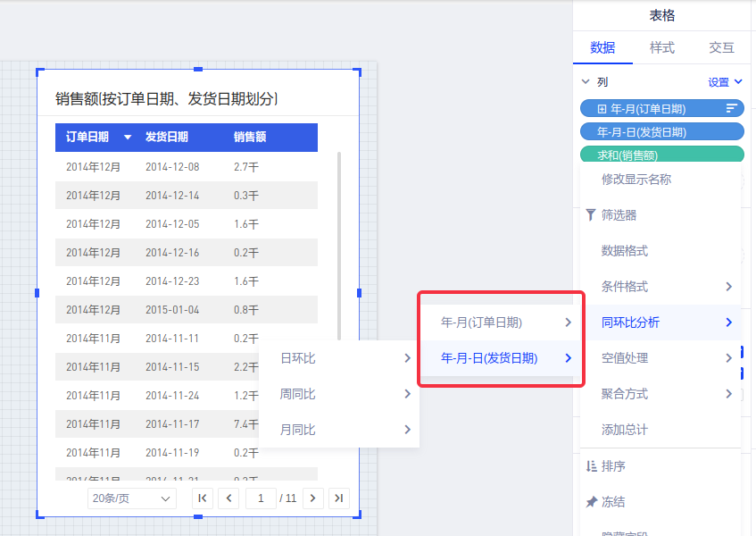Go to previous table page
Viewport: 756px width, 536px height.
(x=229, y=498)
